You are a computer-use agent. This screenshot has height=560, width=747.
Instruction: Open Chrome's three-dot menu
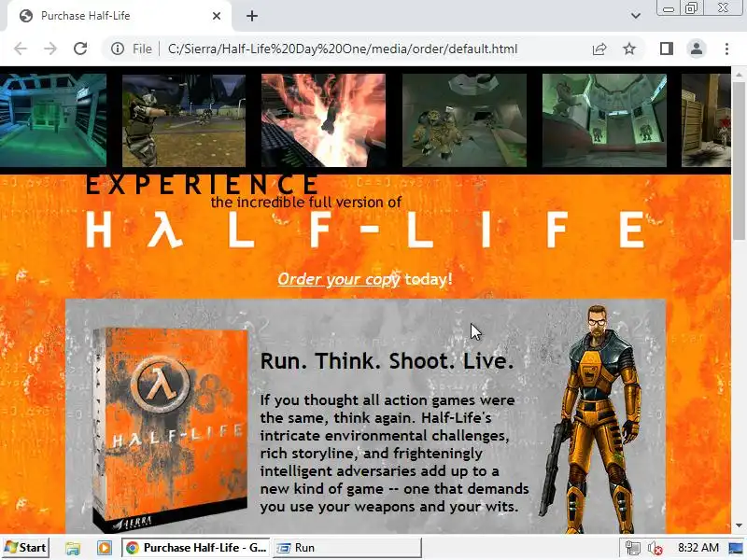[x=726, y=49]
